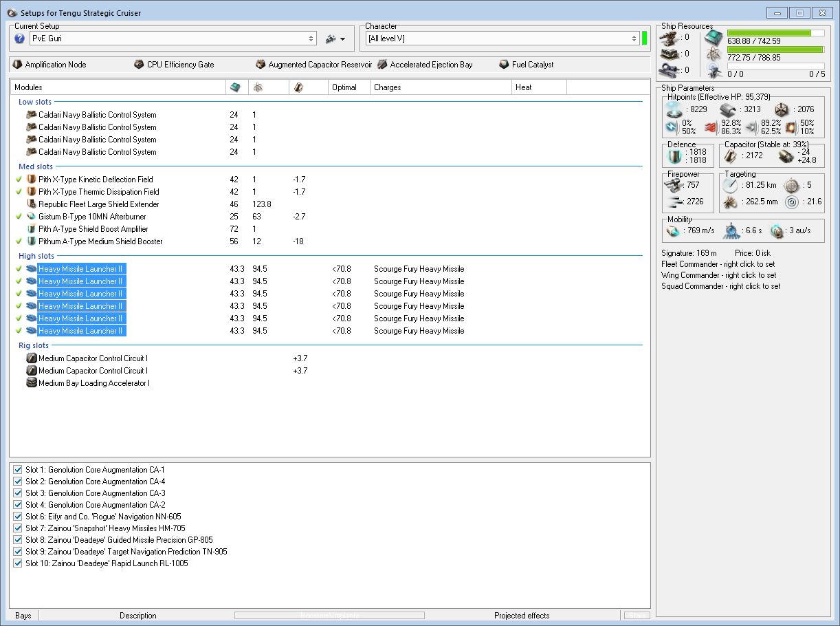840x626 pixels.
Task: Open the ship setup tools icon menu
Action: click(331, 39)
